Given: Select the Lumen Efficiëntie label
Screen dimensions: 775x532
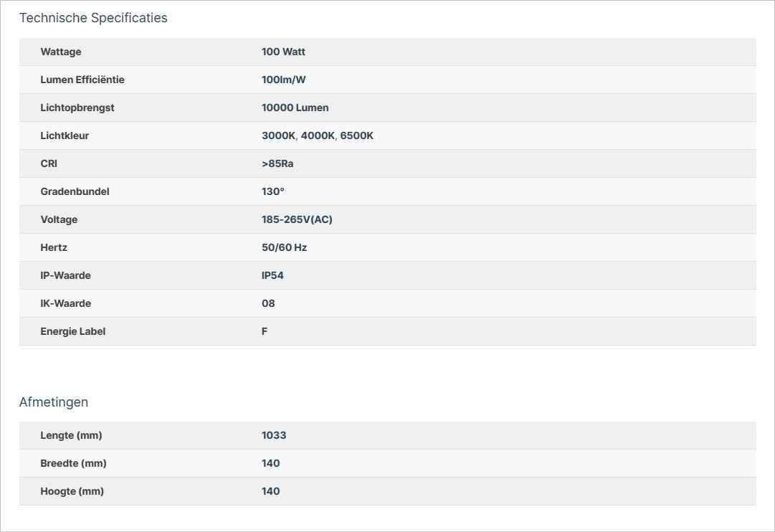Looking at the screenshot, I should click(x=82, y=80).
